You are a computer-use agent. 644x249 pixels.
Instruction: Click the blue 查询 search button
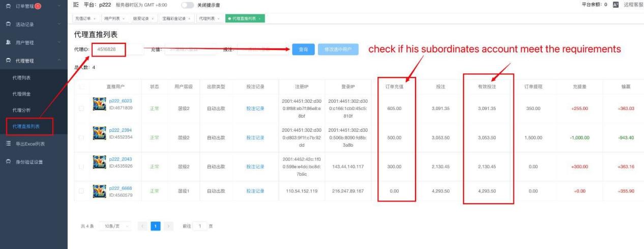click(303, 49)
